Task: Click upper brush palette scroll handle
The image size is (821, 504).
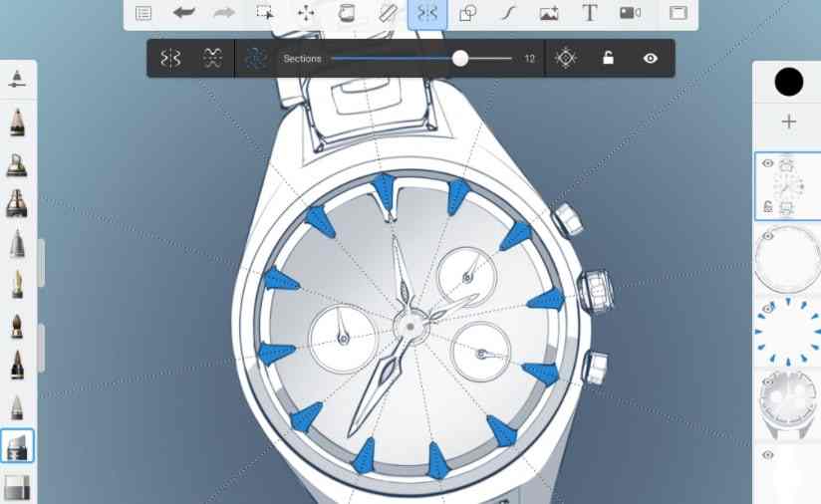Action: coord(41,263)
